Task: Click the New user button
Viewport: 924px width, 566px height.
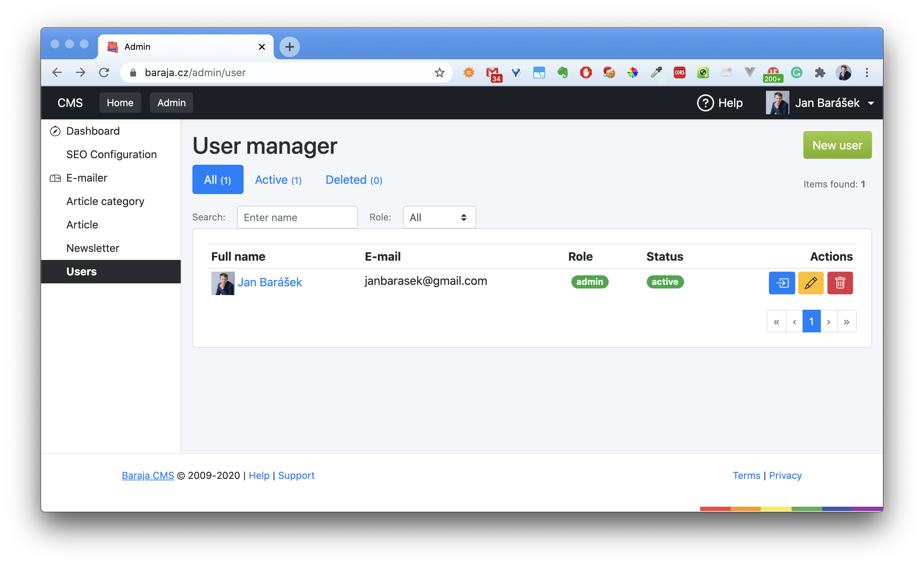Action: 837,145
